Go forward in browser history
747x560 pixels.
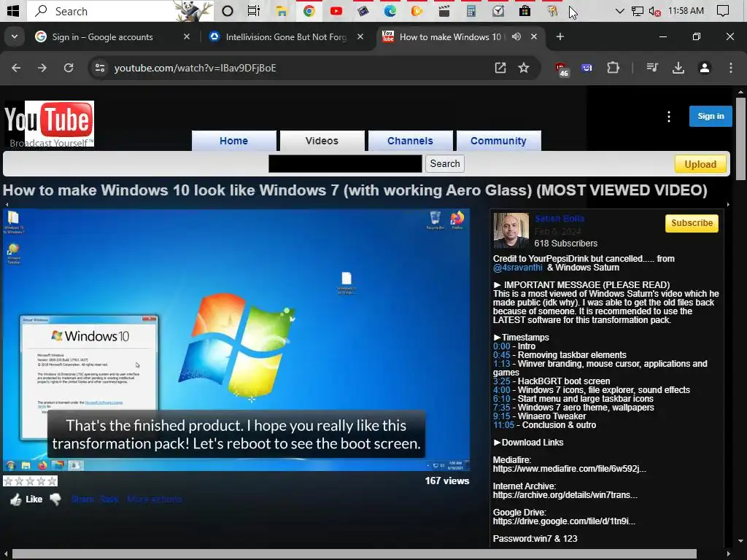(42, 68)
